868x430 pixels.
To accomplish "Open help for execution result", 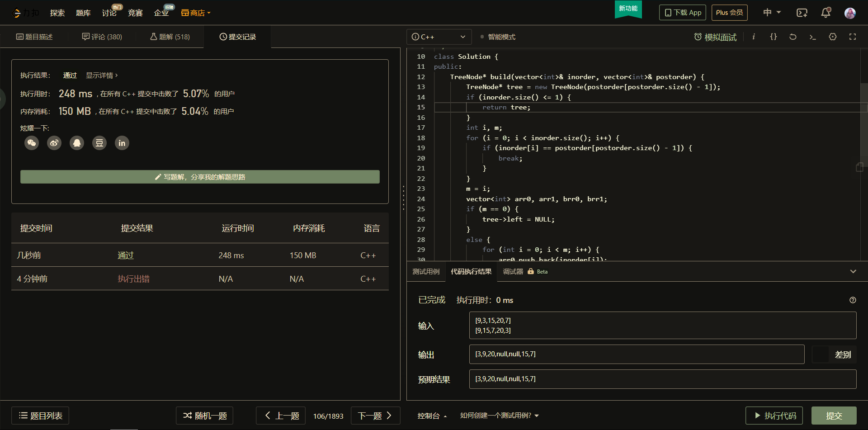I will point(853,300).
